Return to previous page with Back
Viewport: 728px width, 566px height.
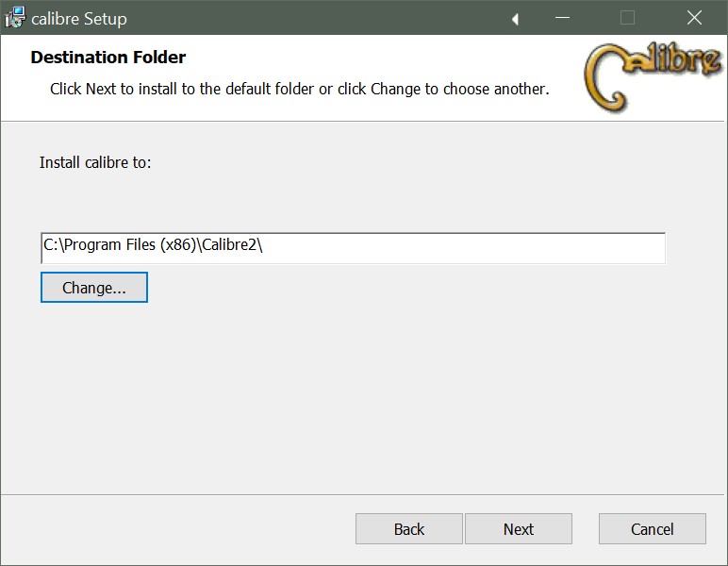click(x=408, y=529)
